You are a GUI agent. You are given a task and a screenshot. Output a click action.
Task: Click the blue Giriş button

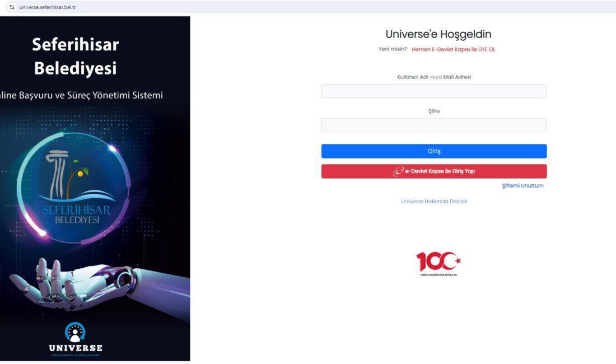(433, 151)
